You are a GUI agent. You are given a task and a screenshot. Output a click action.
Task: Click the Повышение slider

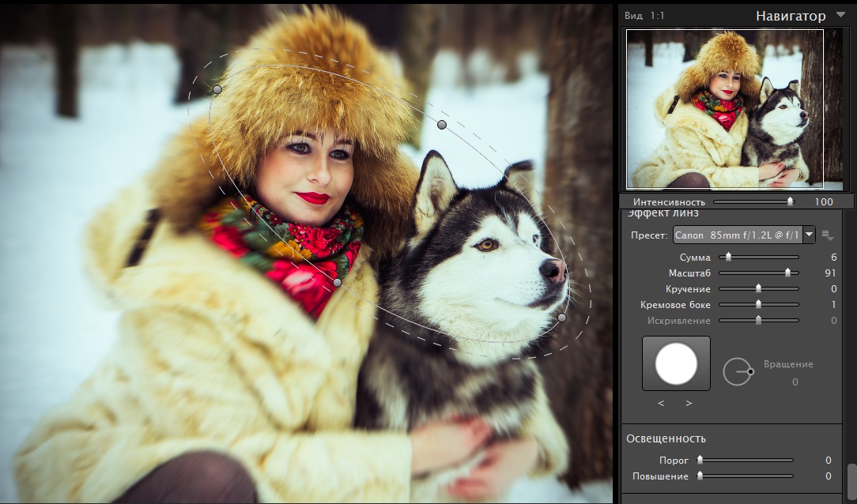pyautogui.click(x=746, y=476)
